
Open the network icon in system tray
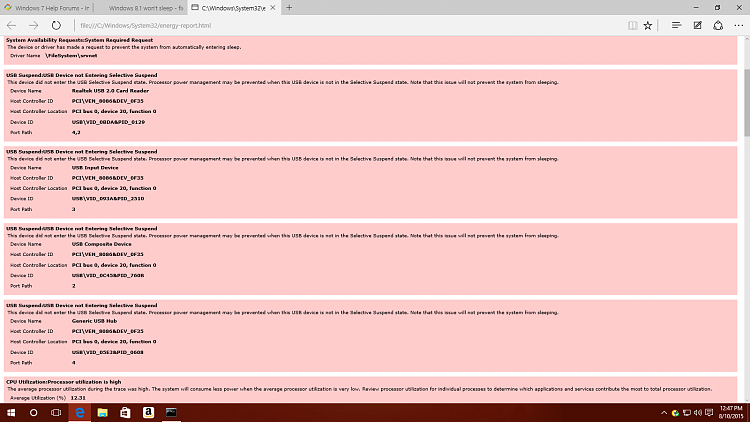point(687,412)
